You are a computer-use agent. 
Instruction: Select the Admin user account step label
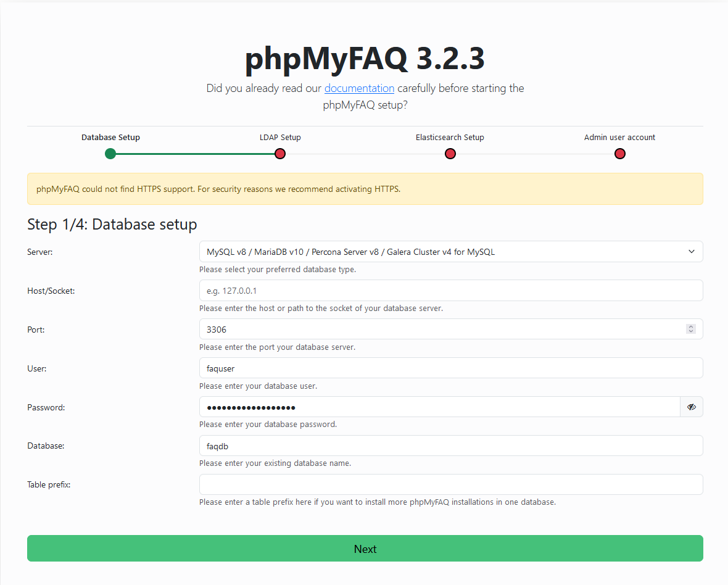pyautogui.click(x=620, y=138)
